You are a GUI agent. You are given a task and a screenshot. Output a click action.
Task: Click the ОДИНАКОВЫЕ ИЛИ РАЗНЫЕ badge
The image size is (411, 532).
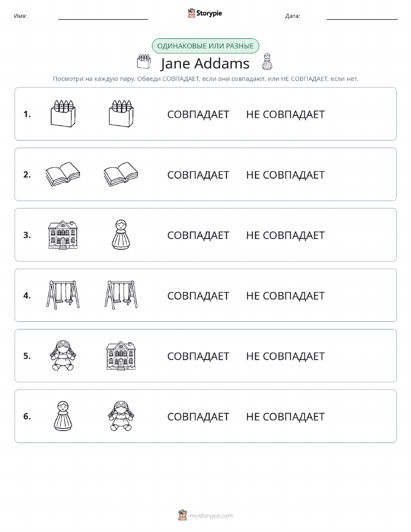pyautogui.click(x=205, y=46)
